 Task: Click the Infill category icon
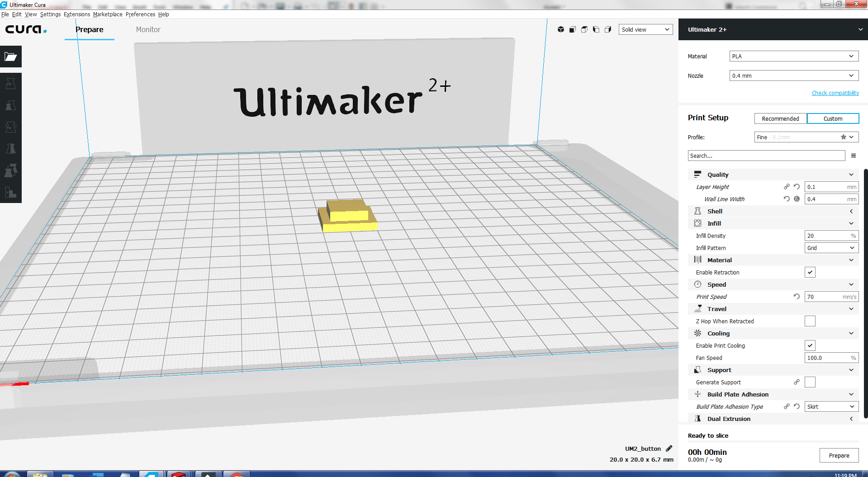(697, 223)
